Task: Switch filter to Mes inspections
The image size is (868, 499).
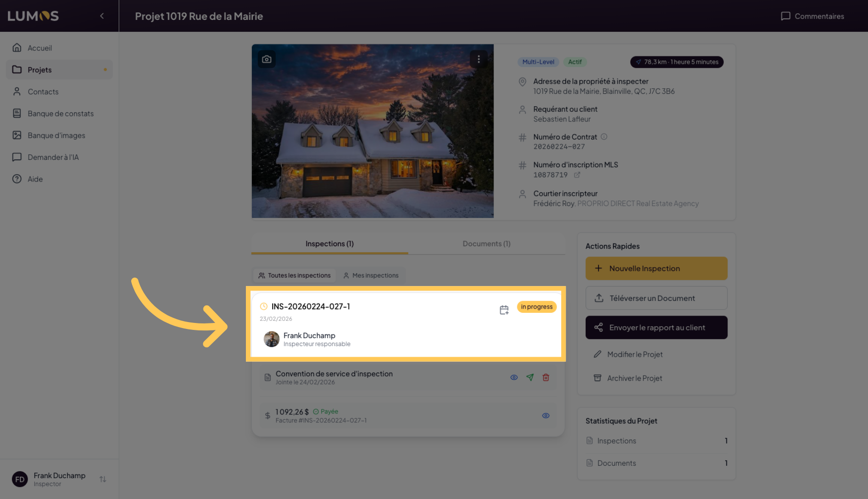Action: (x=372, y=275)
